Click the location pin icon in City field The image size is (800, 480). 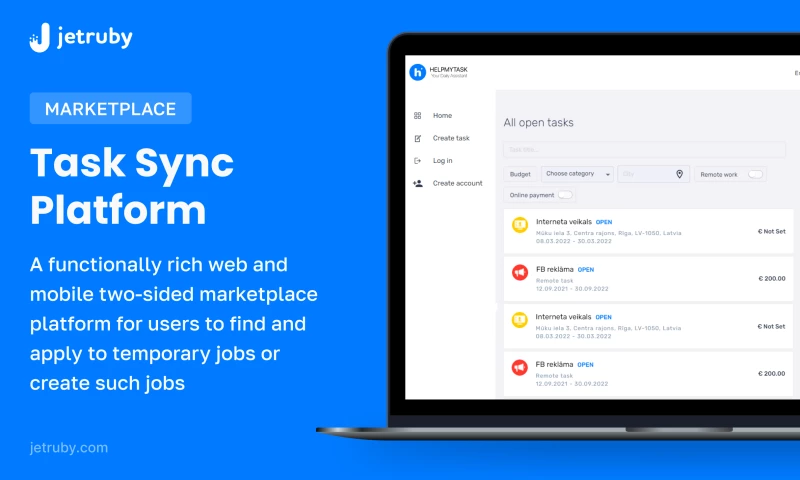click(x=680, y=174)
